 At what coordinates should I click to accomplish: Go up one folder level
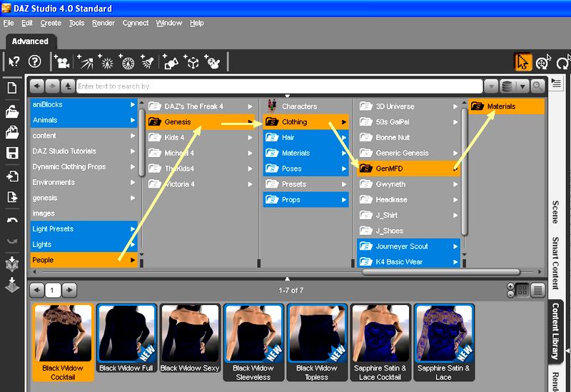point(68,86)
